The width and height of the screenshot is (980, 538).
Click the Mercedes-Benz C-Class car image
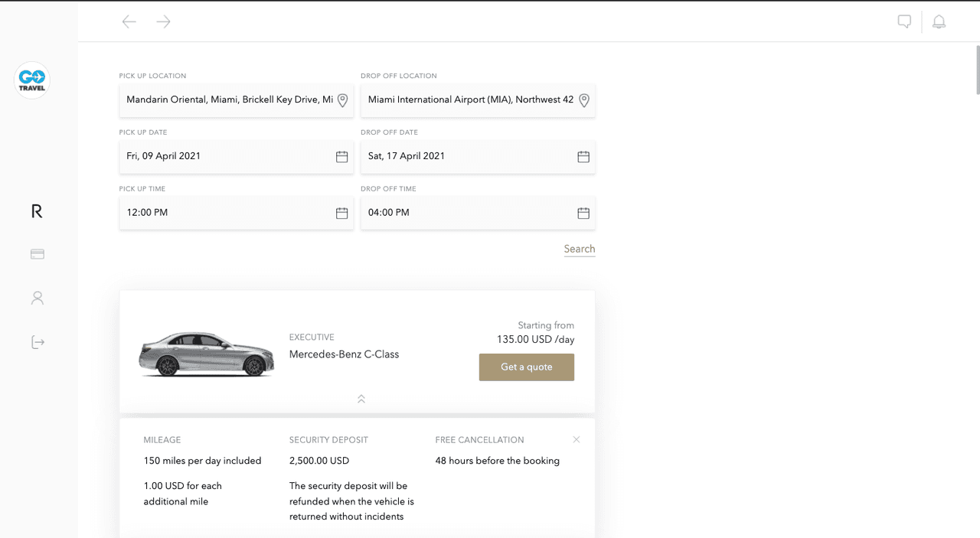(x=207, y=354)
